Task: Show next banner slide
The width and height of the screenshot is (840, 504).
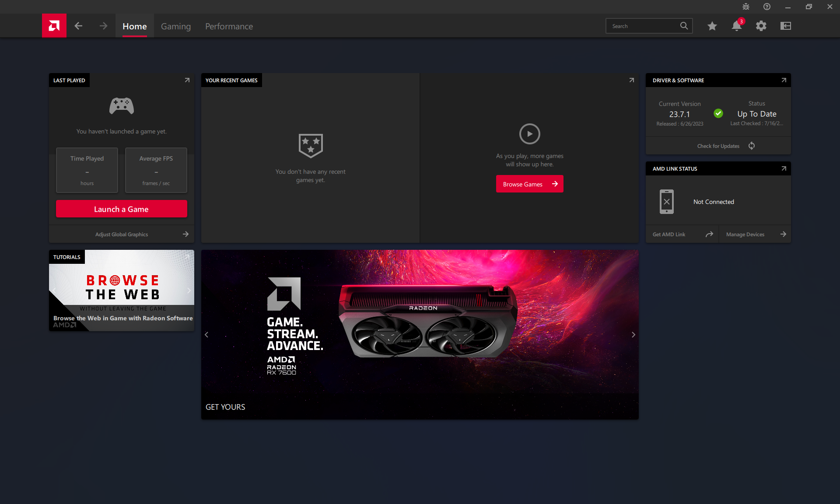Action: point(633,335)
